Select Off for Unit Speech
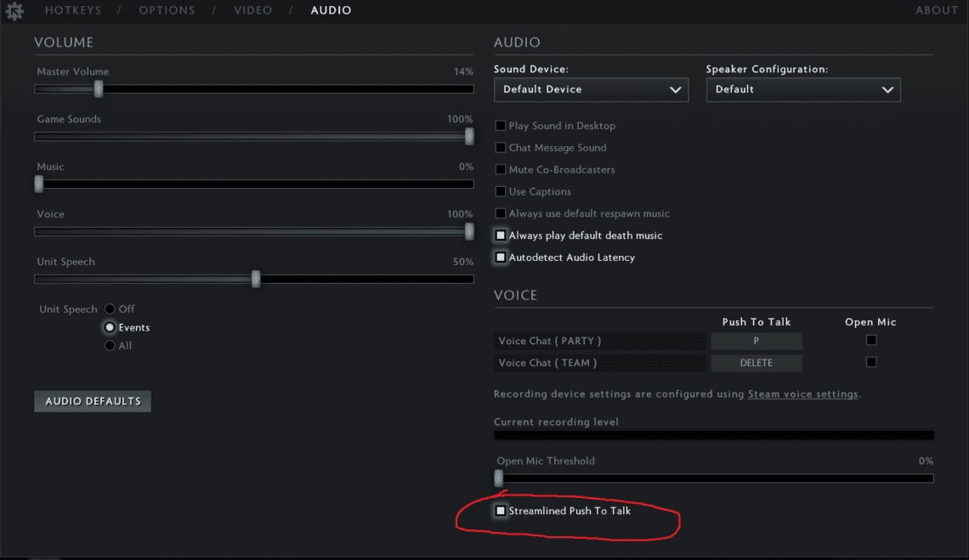 coord(110,308)
